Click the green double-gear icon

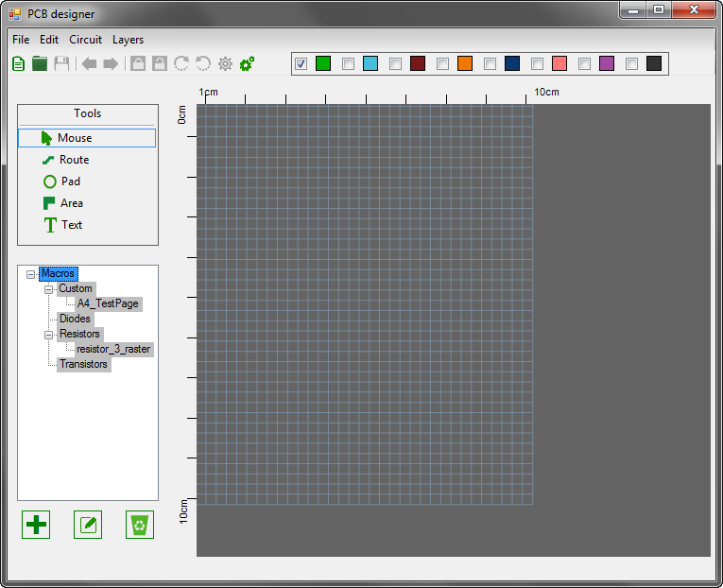(x=248, y=63)
